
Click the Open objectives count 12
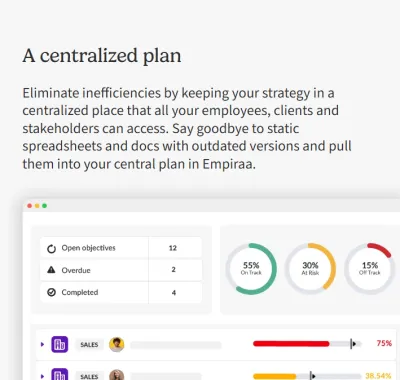(x=173, y=248)
